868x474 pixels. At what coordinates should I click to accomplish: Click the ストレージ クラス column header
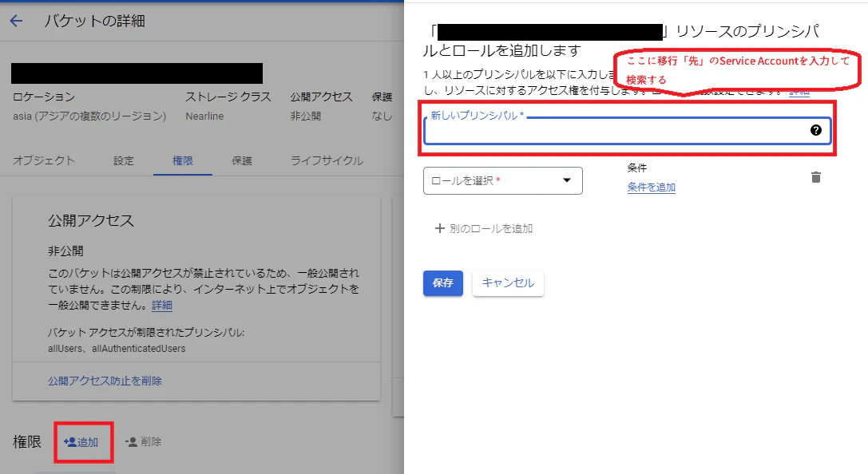228,97
